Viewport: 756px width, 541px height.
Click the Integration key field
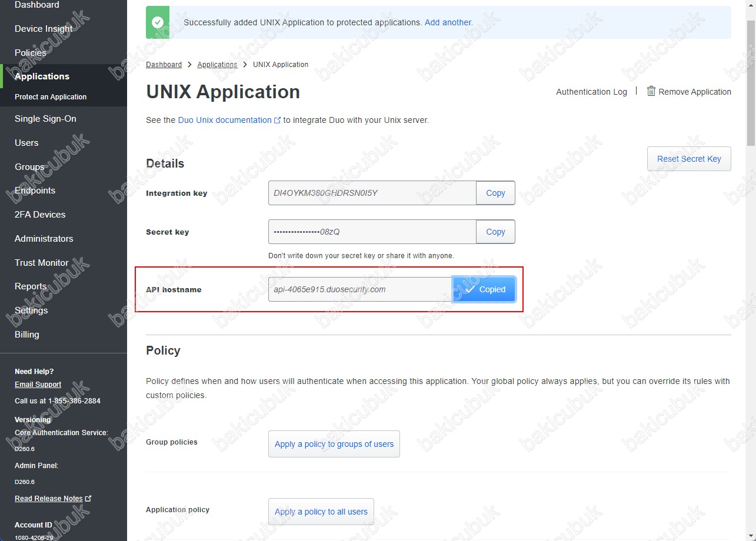pos(372,193)
